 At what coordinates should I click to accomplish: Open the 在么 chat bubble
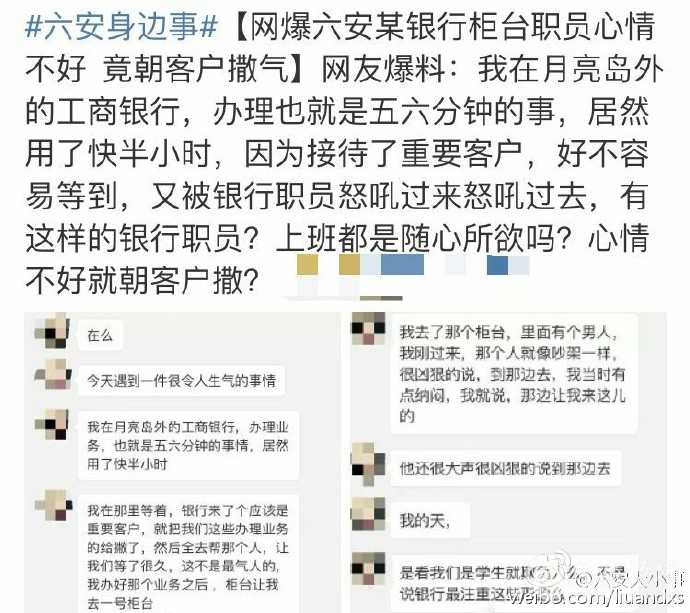click(100, 335)
